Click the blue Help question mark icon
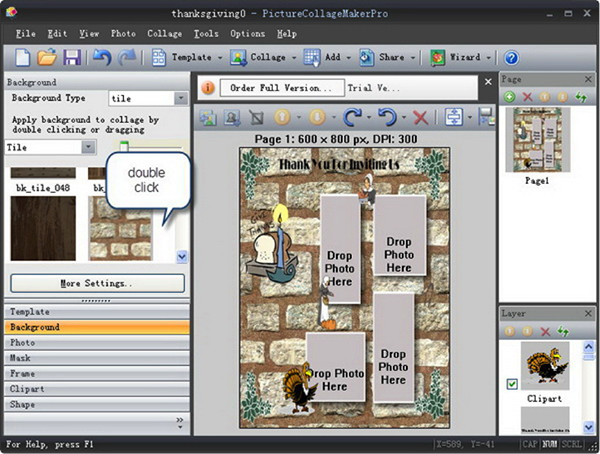Screen dimensions: 600x454 pyautogui.click(x=511, y=58)
